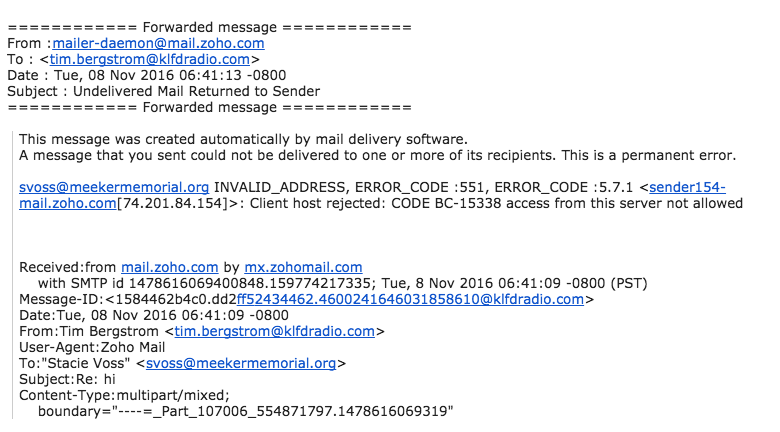Click the Content-Type:multipart/mixed line
The height and width of the screenshot is (432, 780).
click(x=124, y=395)
